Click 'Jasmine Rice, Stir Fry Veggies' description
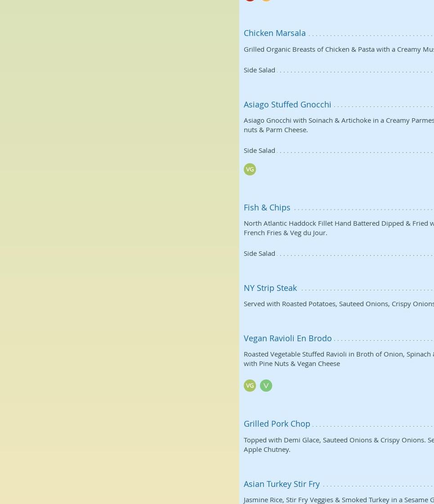 pyautogui.click(x=339, y=500)
